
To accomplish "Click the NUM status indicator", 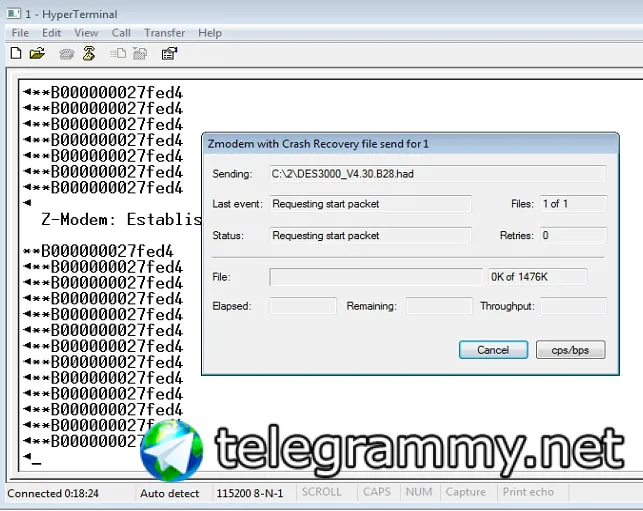I will click(419, 492).
